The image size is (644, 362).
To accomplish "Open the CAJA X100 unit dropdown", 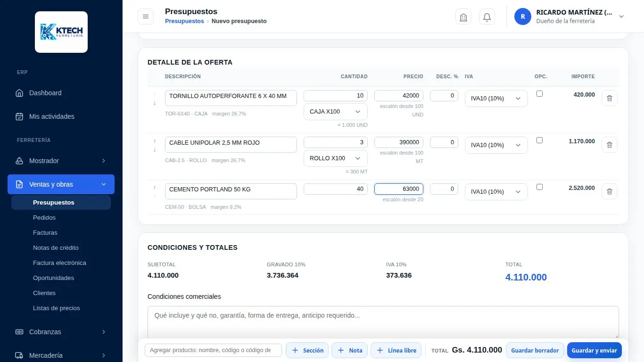I will click(x=336, y=112).
